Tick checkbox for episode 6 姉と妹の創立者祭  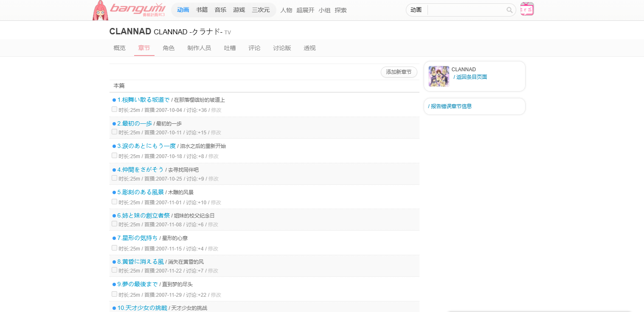(x=114, y=224)
